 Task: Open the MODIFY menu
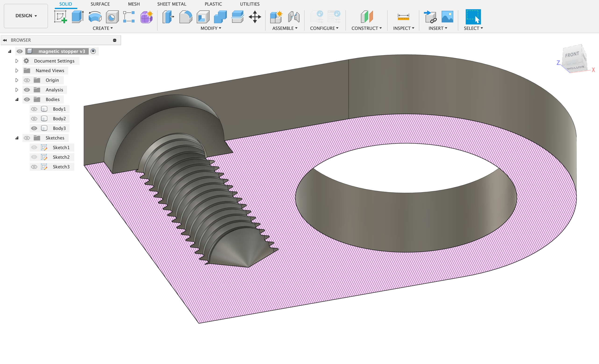pyautogui.click(x=210, y=28)
